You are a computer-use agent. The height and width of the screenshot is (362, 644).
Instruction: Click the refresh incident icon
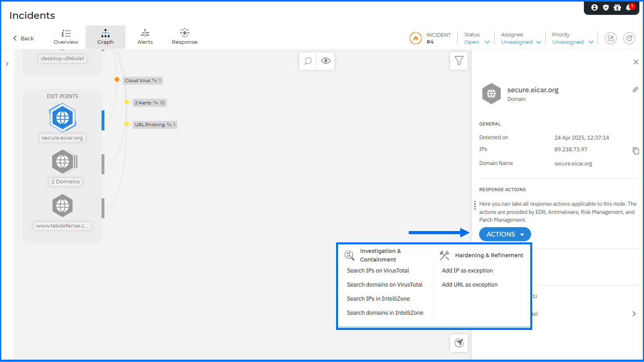pyautogui.click(x=629, y=38)
